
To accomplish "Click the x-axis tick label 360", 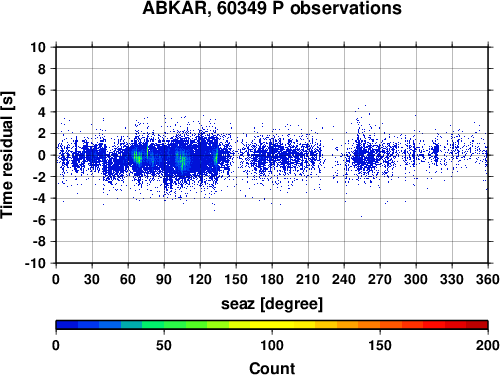I will click(488, 279).
